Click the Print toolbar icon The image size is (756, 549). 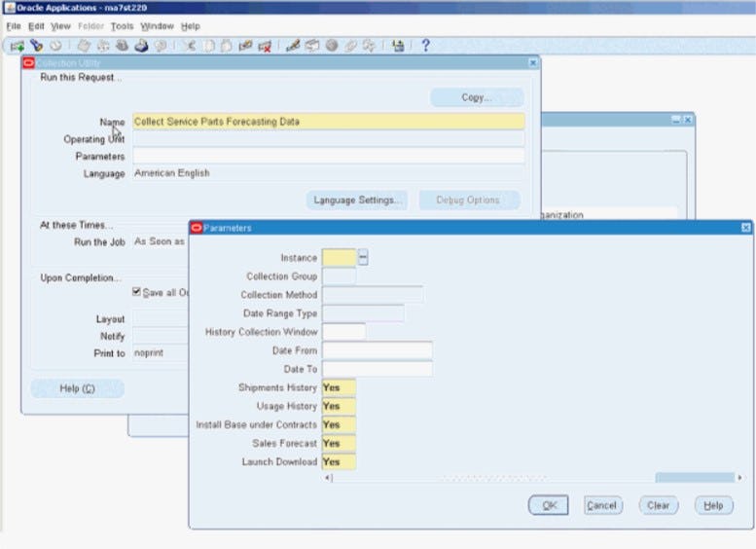pos(141,46)
